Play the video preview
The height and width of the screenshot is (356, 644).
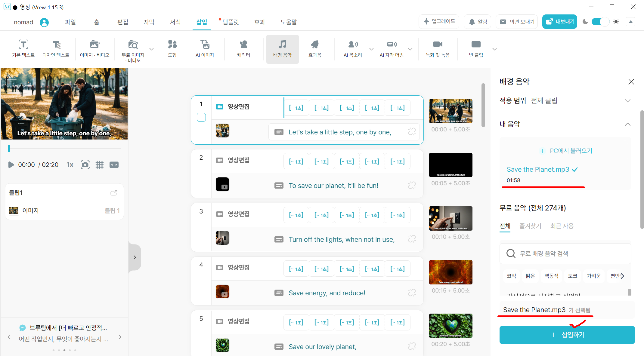point(11,165)
